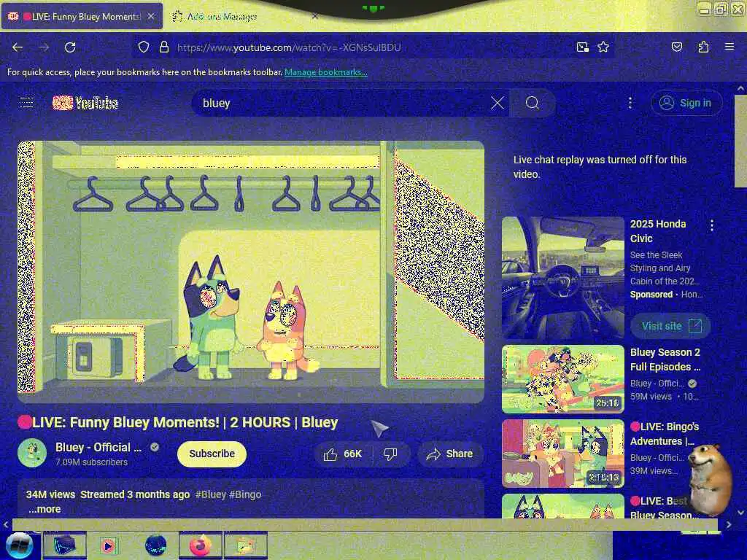
Task: Open the 2025 Honda Civic ad thumbnail
Action: [x=562, y=278]
